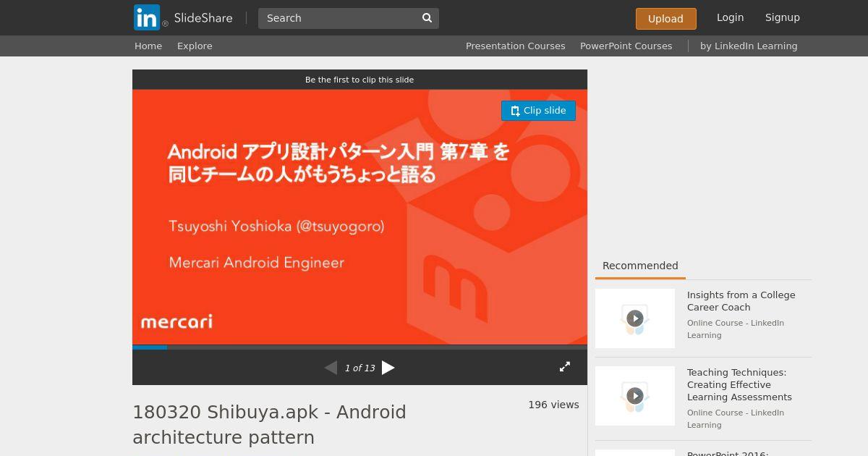Click the 'Be the first to clip this slide' text

click(359, 80)
